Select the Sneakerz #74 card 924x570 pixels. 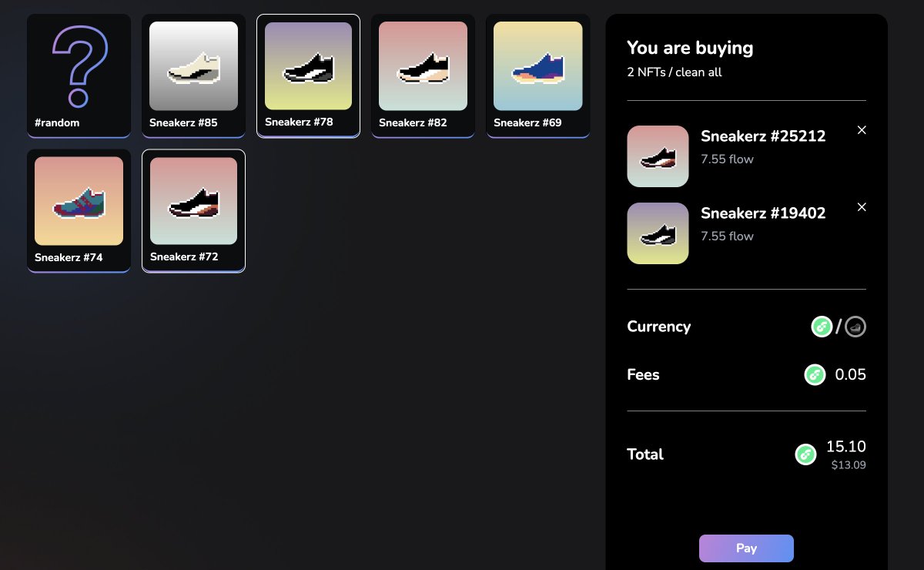click(79, 210)
